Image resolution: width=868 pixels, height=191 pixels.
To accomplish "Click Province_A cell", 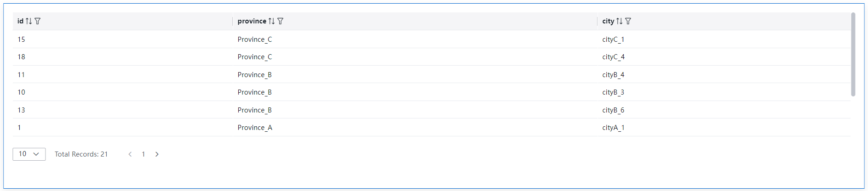I will coord(255,128).
